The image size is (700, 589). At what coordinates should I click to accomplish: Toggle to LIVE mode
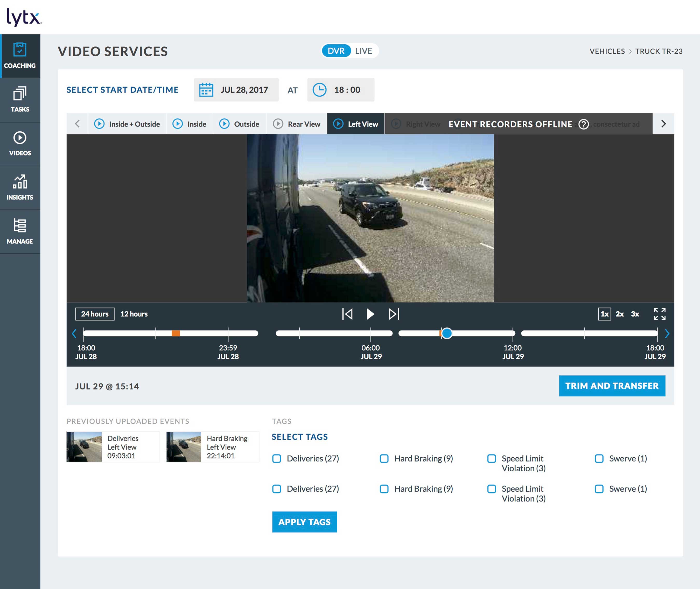click(x=363, y=51)
